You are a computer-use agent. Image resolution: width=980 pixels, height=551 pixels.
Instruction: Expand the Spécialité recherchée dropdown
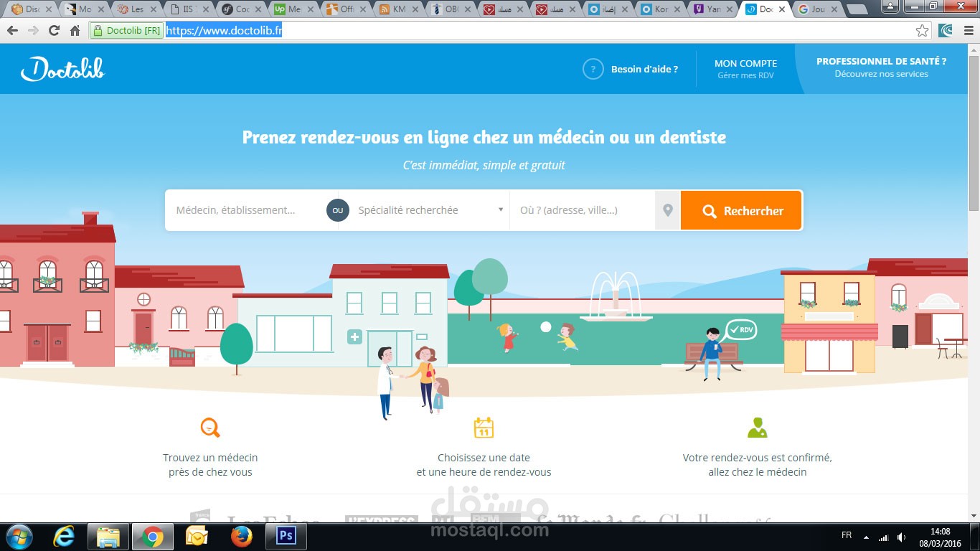(430, 210)
